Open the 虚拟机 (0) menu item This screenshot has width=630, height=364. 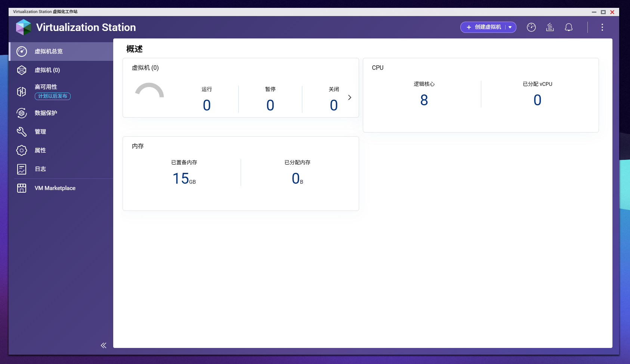(61, 70)
